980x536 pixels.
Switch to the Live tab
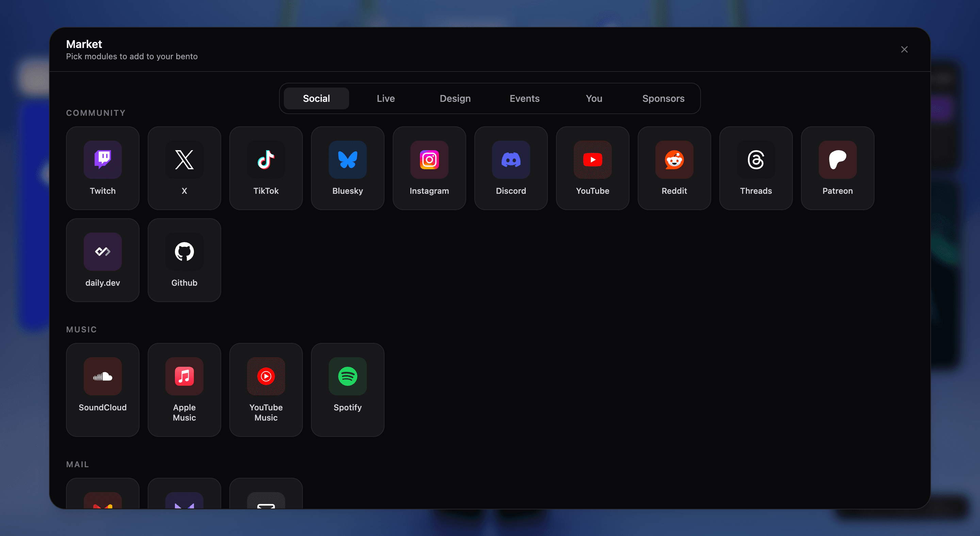click(386, 99)
